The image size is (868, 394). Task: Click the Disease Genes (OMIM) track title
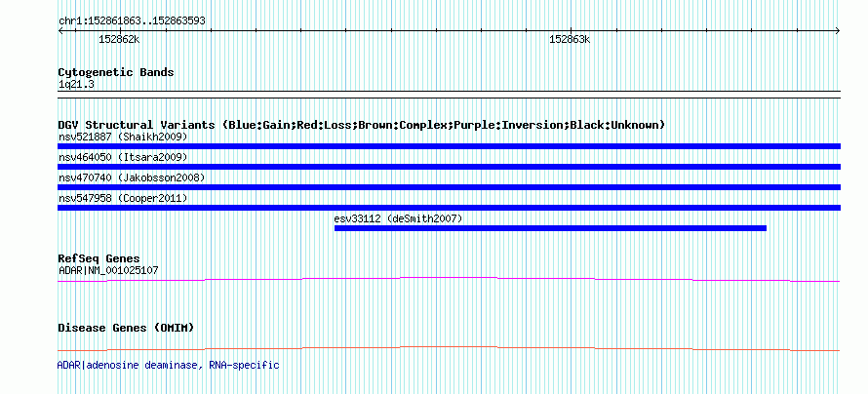[126, 328]
